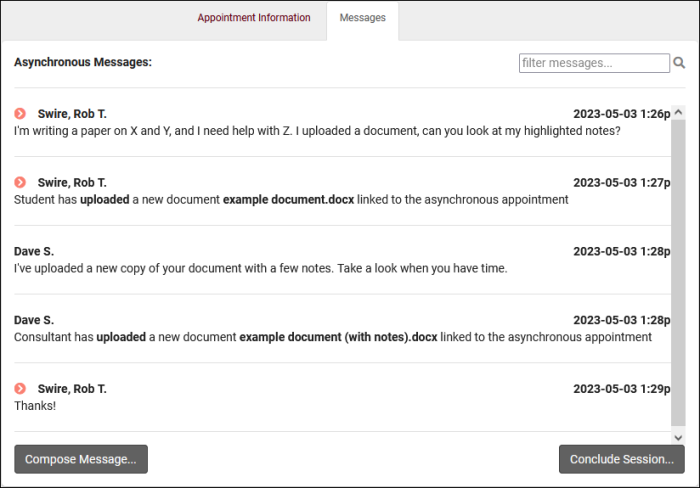
Task: Click the 'Asynchronous Messages:' heading
Action: pyautogui.click(x=83, y=62)
